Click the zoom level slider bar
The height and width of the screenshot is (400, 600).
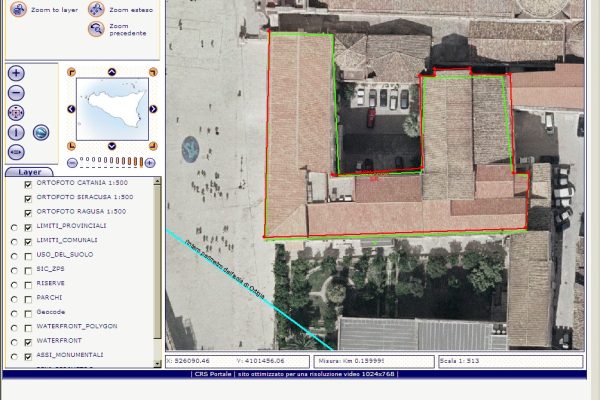pos(110,160)
